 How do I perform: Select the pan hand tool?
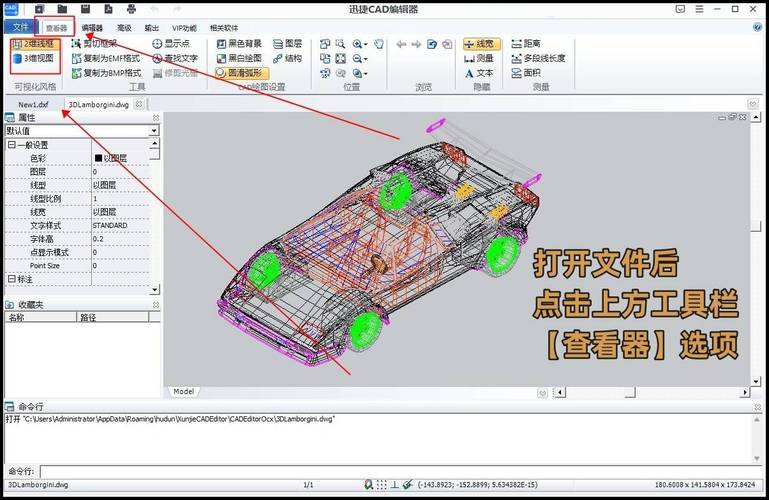click(379, 44)
